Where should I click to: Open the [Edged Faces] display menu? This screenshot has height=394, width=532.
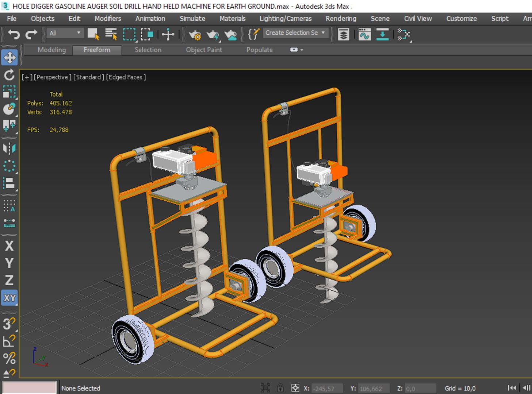(126, 77)
